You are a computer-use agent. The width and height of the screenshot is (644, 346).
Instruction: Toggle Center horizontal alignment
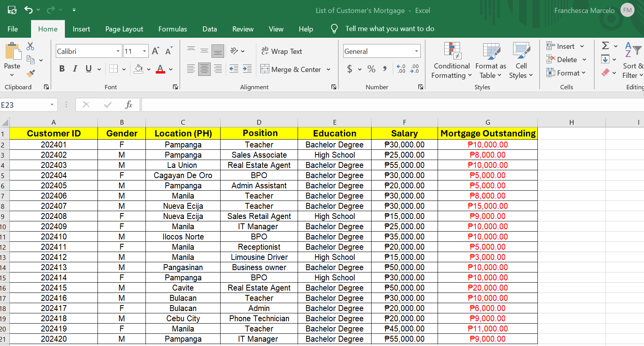(x=204, y=69)
